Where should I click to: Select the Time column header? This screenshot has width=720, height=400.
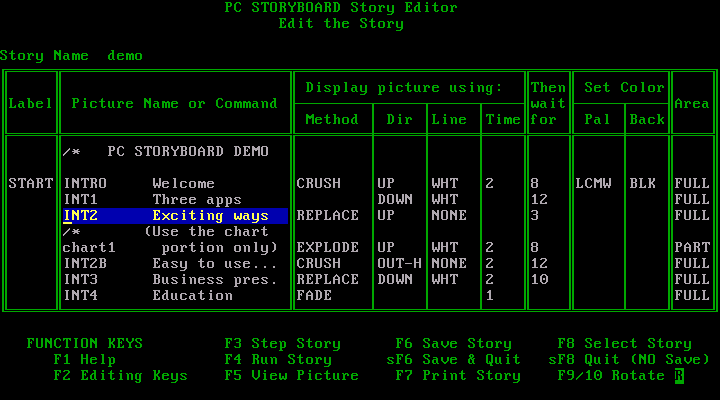pos(503,120)
